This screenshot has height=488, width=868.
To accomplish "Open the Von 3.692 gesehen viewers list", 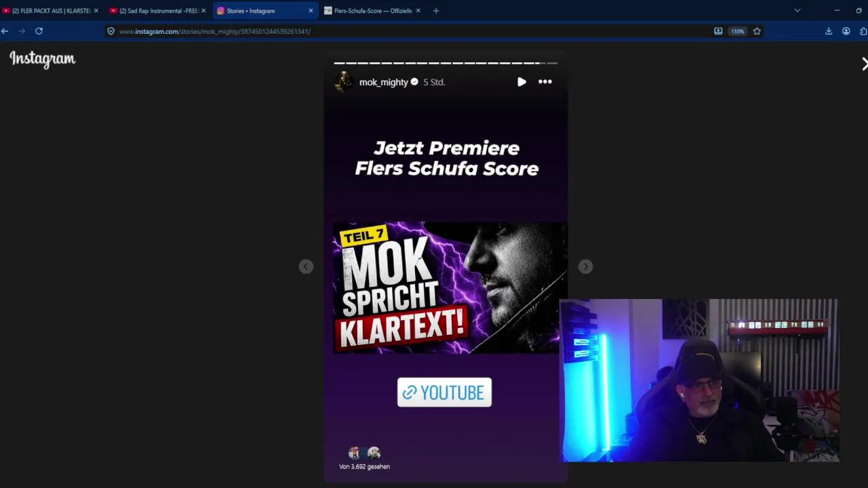I will 364,466.
